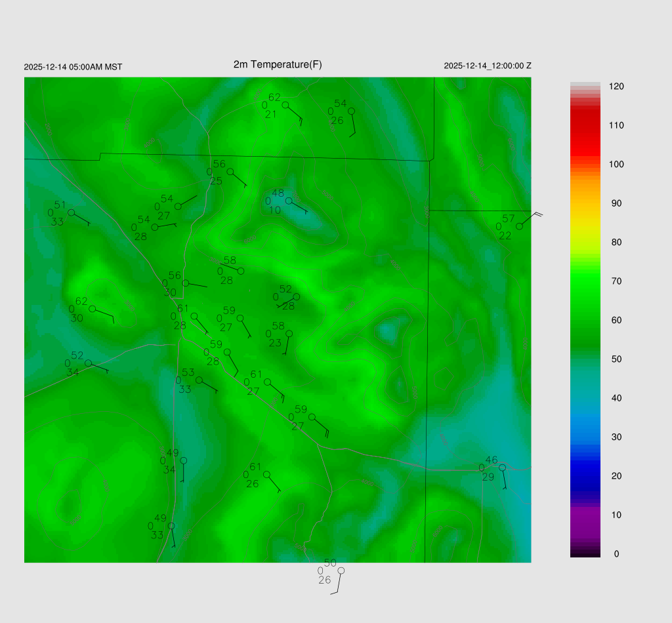The height and width of the screenshot is (623, 672).
Task: Select the station marker reading 61 over 26
Action: (266, 474)
